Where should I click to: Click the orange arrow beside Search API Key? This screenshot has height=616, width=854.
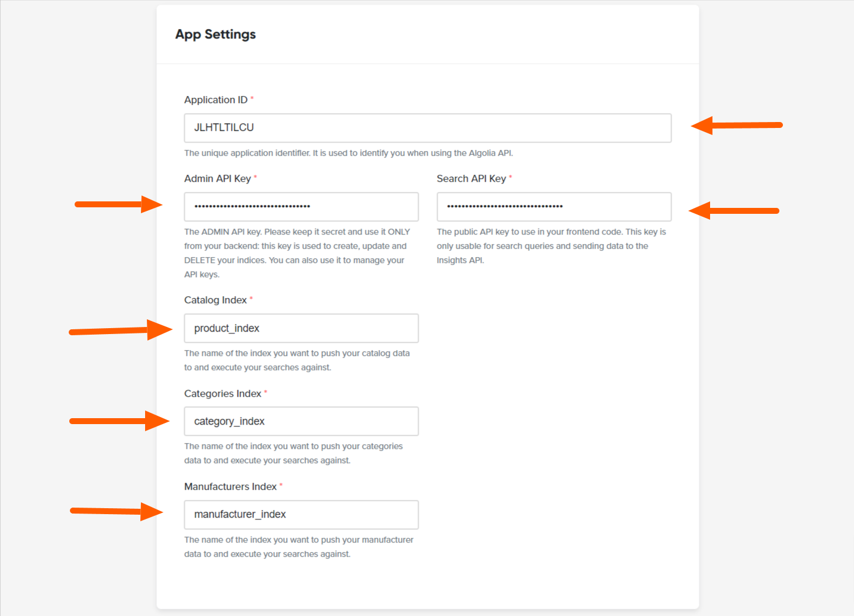click(734, 210)
